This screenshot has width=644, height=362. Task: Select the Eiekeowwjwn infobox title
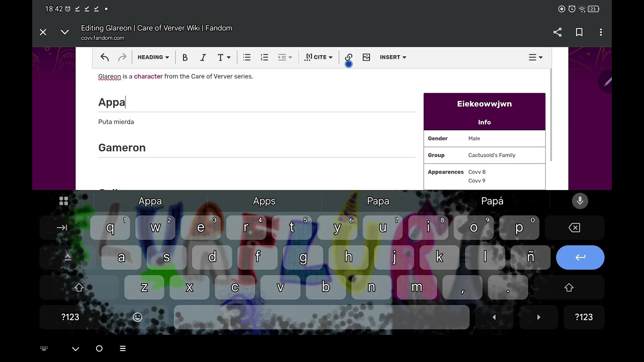[485, 104]
